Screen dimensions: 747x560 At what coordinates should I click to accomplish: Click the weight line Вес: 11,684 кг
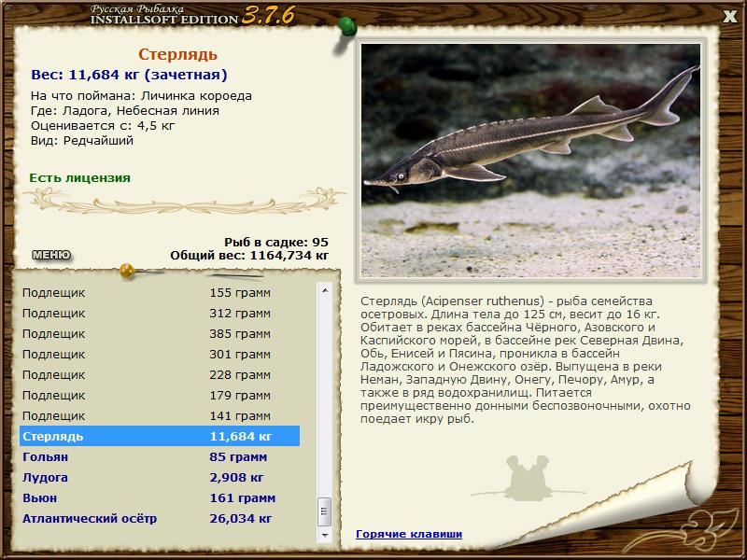(129, 75)
